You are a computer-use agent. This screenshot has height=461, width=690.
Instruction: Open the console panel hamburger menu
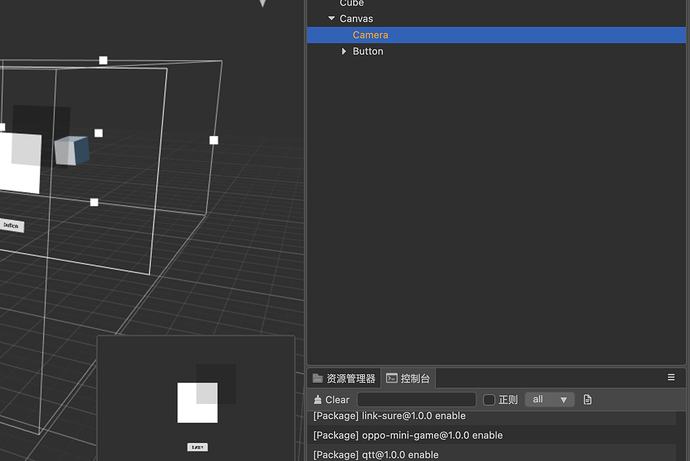(671, 377)
